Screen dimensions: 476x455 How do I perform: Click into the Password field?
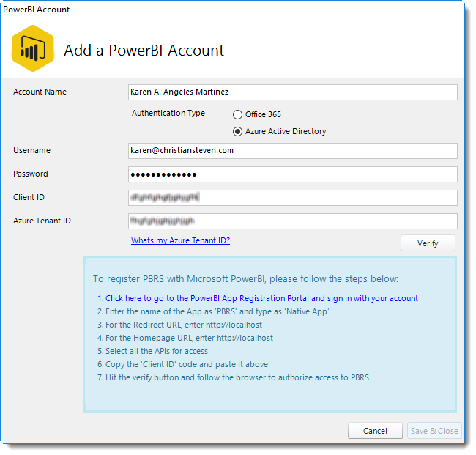(293, 174)
